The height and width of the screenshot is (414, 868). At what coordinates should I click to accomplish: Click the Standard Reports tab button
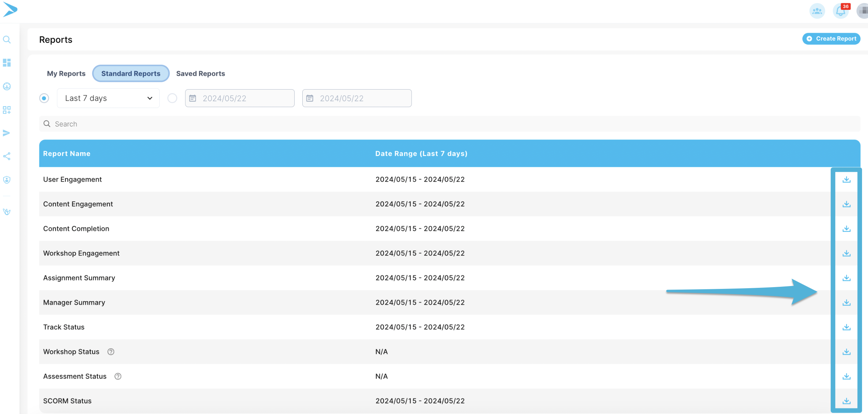pyautogui.click(x=131, y=73)
